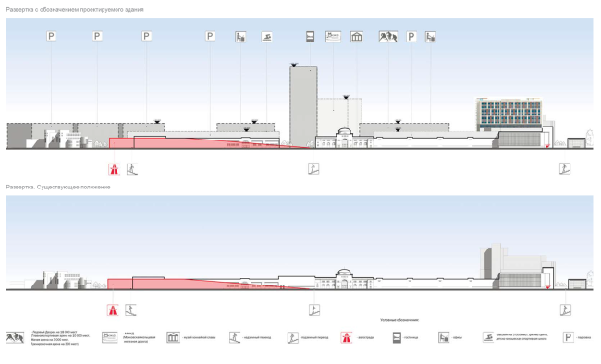Click the swimming pool icon in the bottom legend

(x=488, y=337)
